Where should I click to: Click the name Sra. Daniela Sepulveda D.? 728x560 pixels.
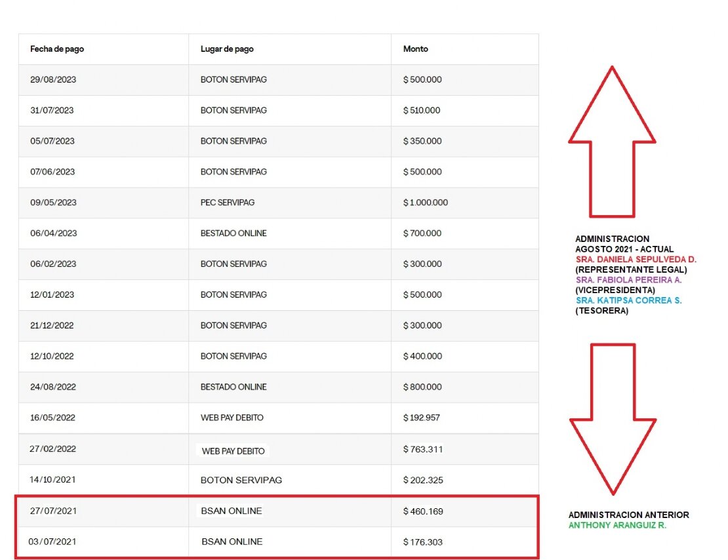(636, 260)
